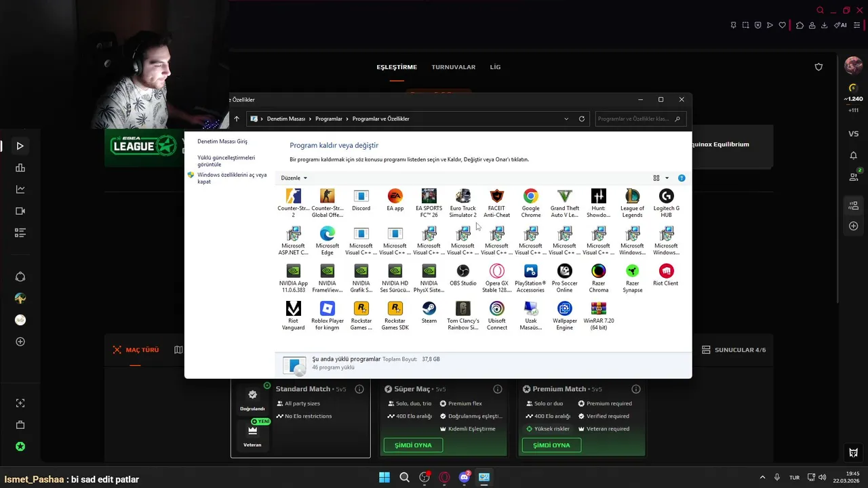Show info for Premium Match
The image size is (868, 488).
click(636, 389)
